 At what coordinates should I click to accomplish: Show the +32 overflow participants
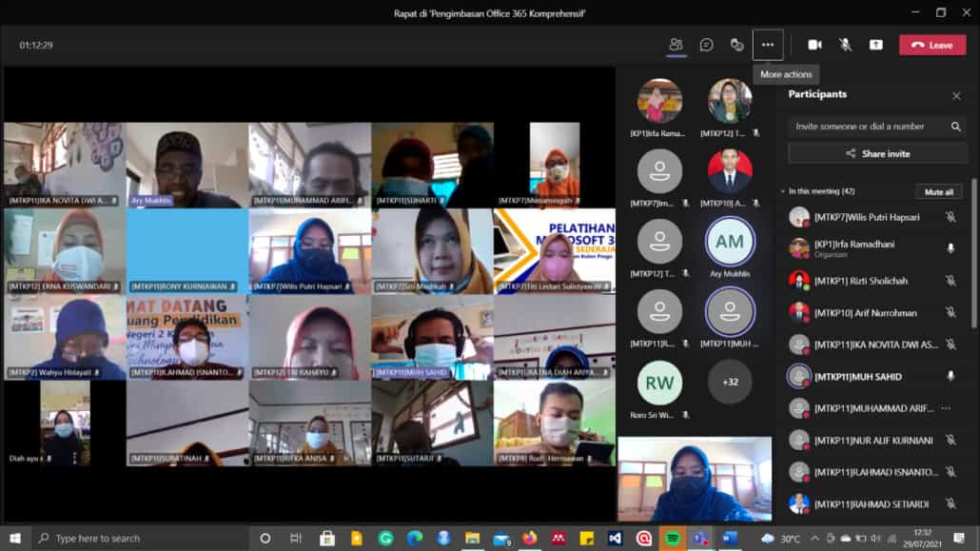click(x=730, y=382)
